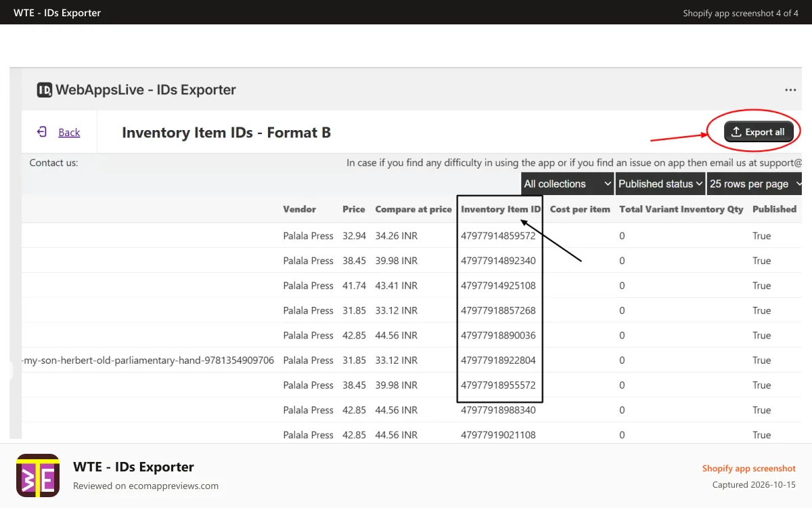Click price 41.74 cell
Screen dimensions: 812x508
(x=354, y=286)
